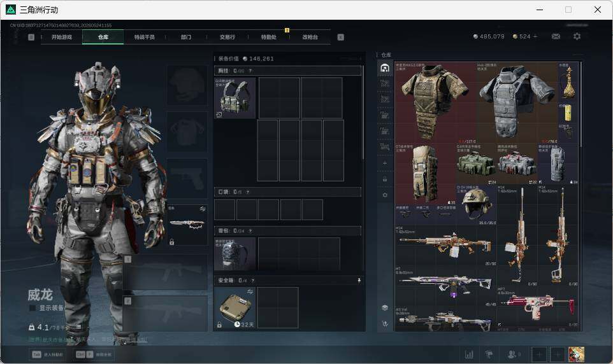Click the previous-tab key icon left of 开始游戏
The image size is (613, 364).
[x=31, y=37]
